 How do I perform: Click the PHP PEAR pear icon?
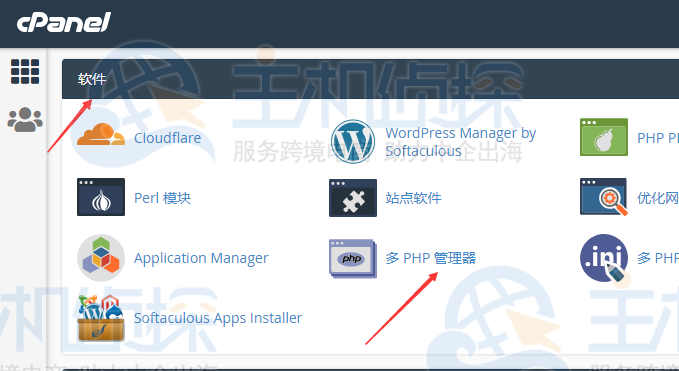pos(604,137)
